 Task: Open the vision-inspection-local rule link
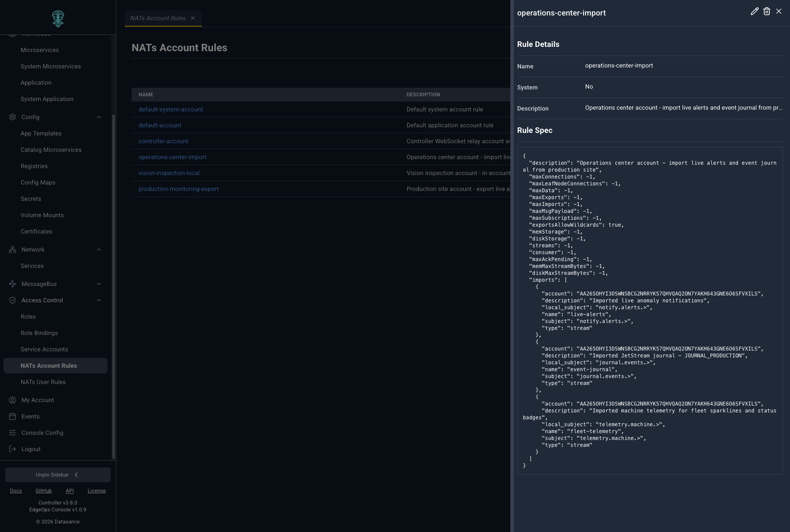click(169, 173)
